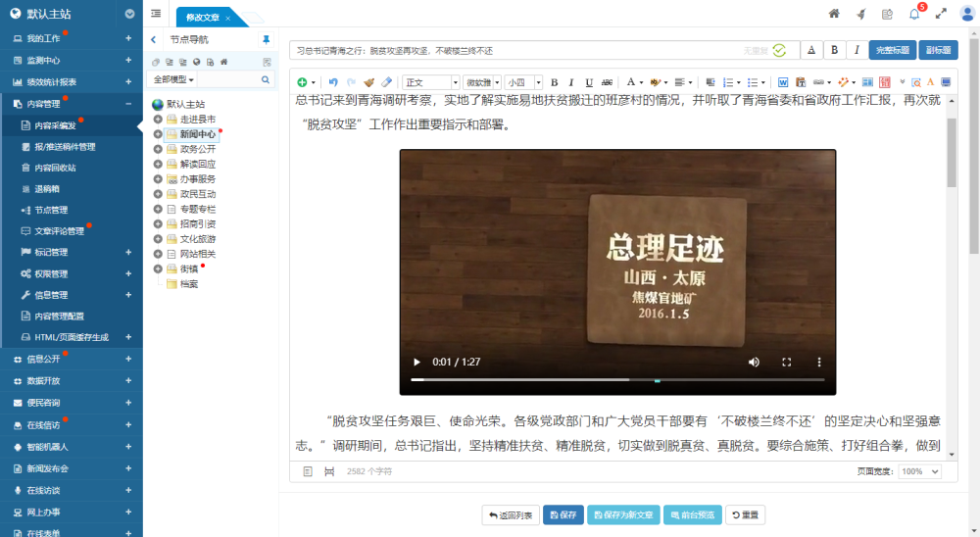Toggle bold style for article title

pos(835,50)
